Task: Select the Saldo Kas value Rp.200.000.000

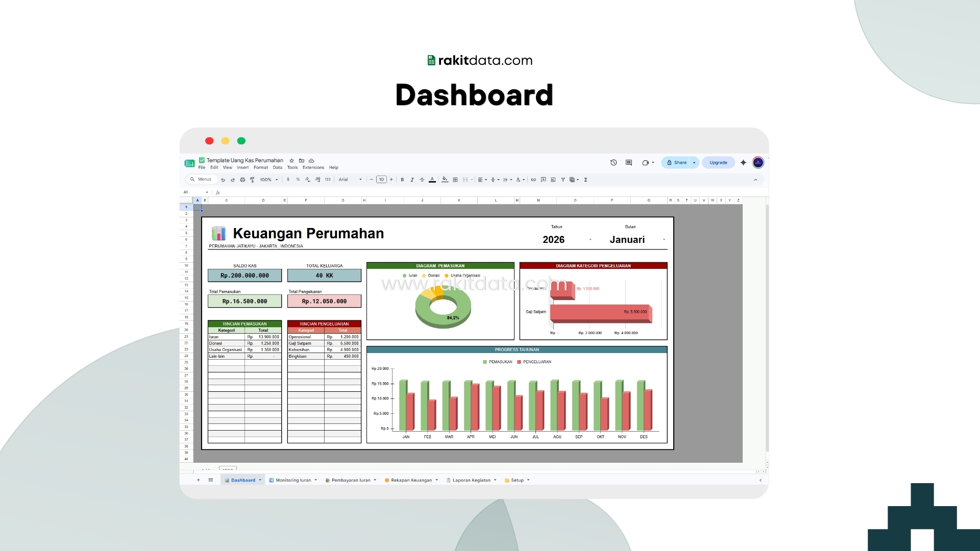Action: click(244, 275)
